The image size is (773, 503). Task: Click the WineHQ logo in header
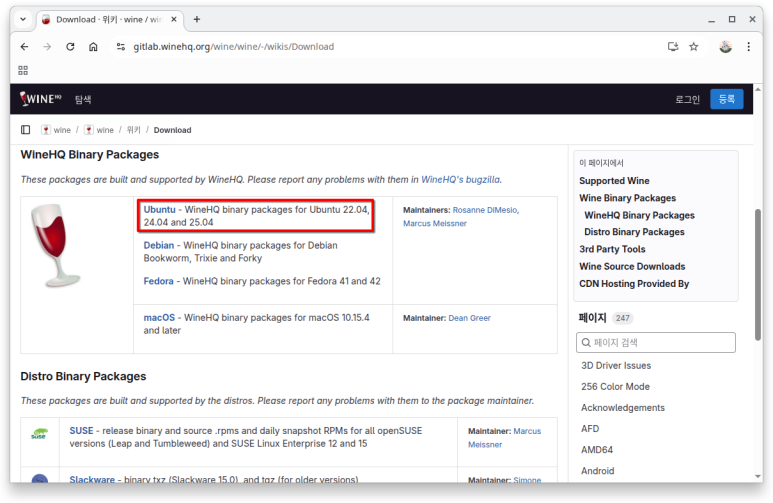click(x=40, y=99)
